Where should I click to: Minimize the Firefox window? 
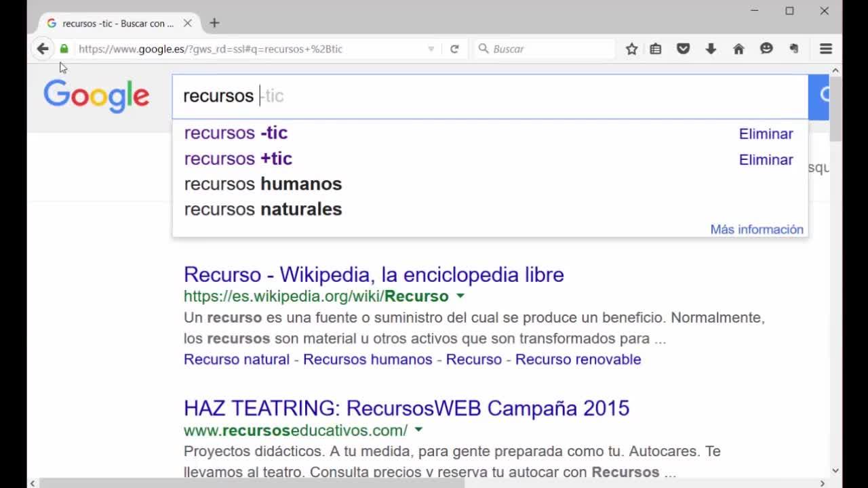click(755, 11)
